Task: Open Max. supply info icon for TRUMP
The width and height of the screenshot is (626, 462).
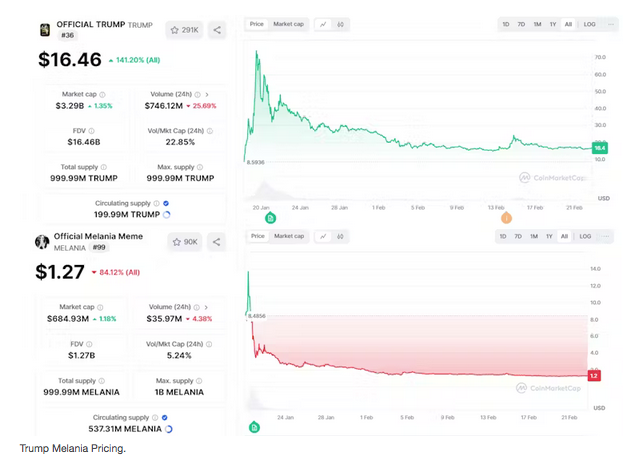Action: pos(200,167)
